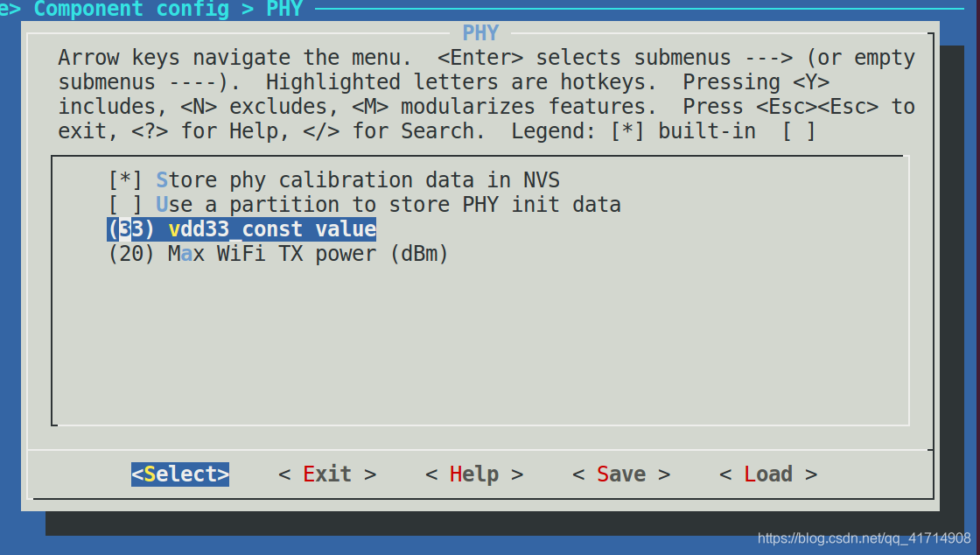980x555 pixels.
Task: Click the blog.csdn.net link text
Action: pos(864,538)
